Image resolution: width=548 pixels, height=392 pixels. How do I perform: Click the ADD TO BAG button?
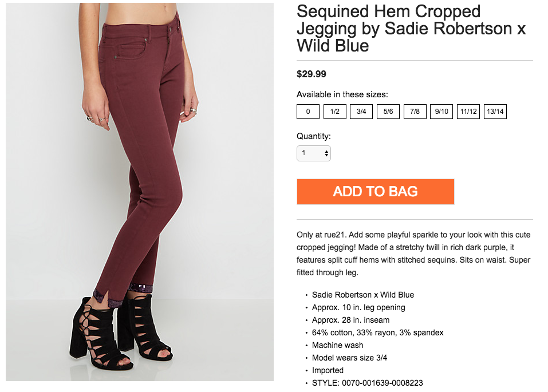375,192
